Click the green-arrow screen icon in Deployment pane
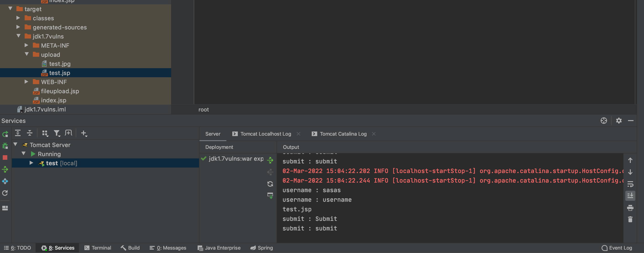The height and width of the screenshot is (253, 644). point(270,196)
